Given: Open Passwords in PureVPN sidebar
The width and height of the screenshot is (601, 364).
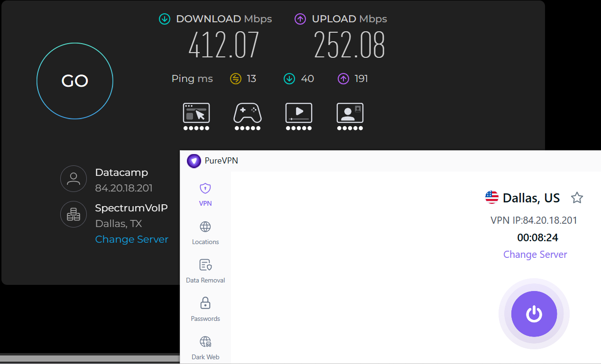Looking at the screenshot, I should pyautogui.click(x=205, y=309).
